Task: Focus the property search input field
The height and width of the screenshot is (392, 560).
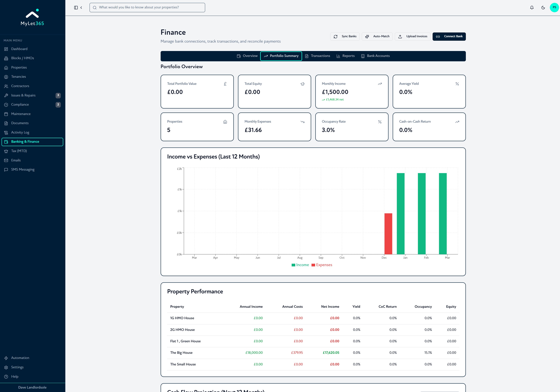Action: coord(147,8)
